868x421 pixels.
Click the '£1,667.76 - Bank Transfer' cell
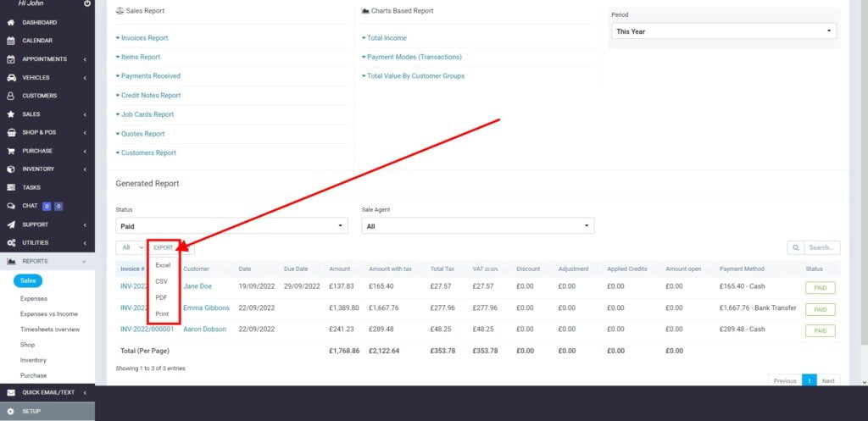click(758, 308)
